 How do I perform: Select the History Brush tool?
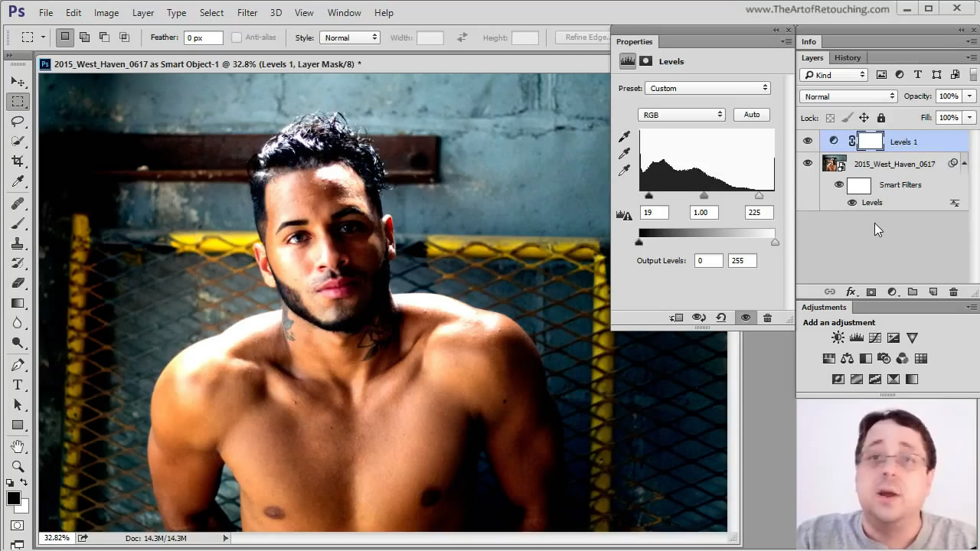tap(18, 263)
